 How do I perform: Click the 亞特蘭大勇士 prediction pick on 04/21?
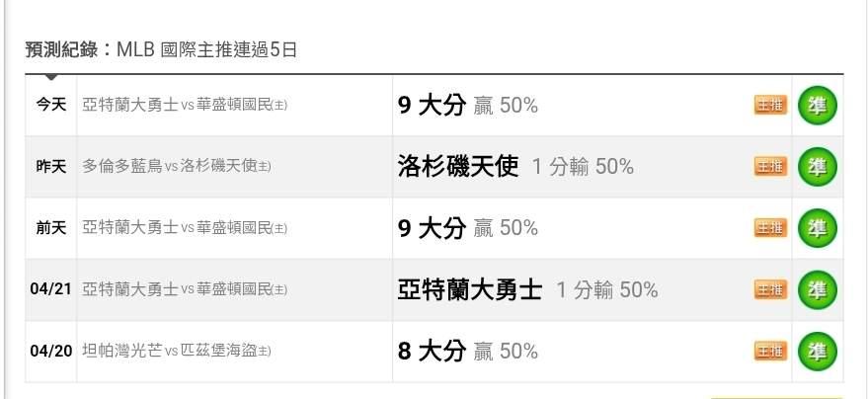[469, 289]
